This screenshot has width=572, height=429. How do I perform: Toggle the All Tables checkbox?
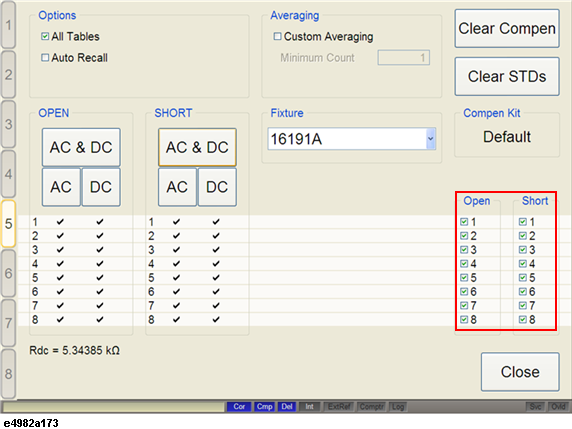pyautogui.click(x=45, y=36)
